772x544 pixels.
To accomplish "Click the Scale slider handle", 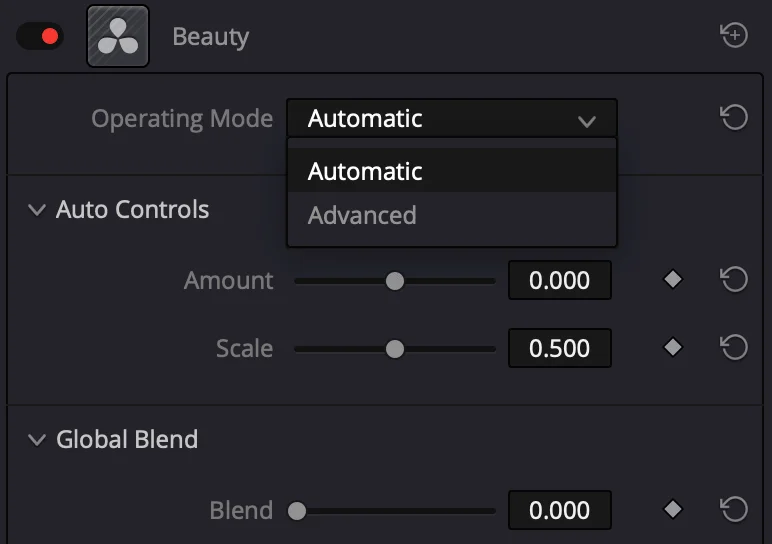I will (x=395, y=349).
